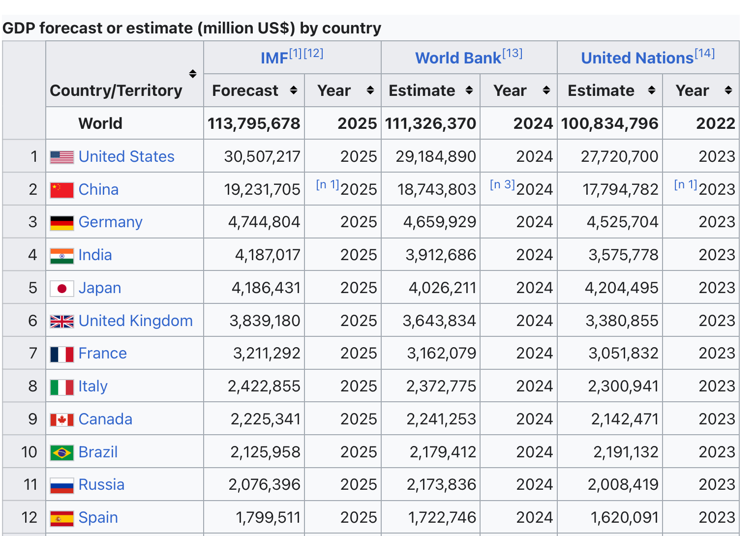
Task: Click the bold World row label
Action: click(100, 123)
